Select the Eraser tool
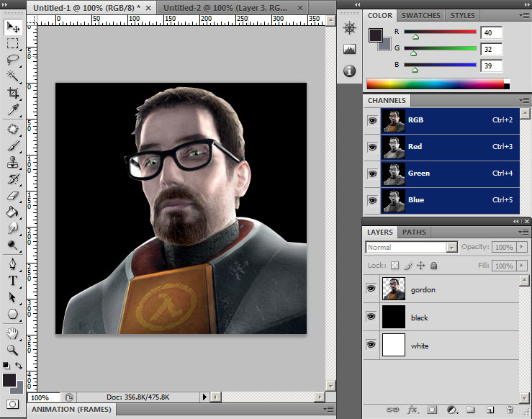This screenshot has height=419, width=532. [13, 195]
